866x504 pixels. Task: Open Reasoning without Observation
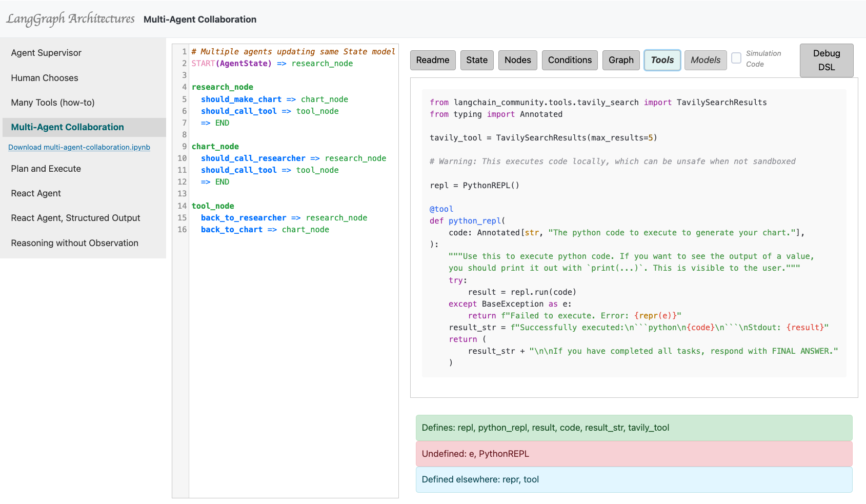74,243
